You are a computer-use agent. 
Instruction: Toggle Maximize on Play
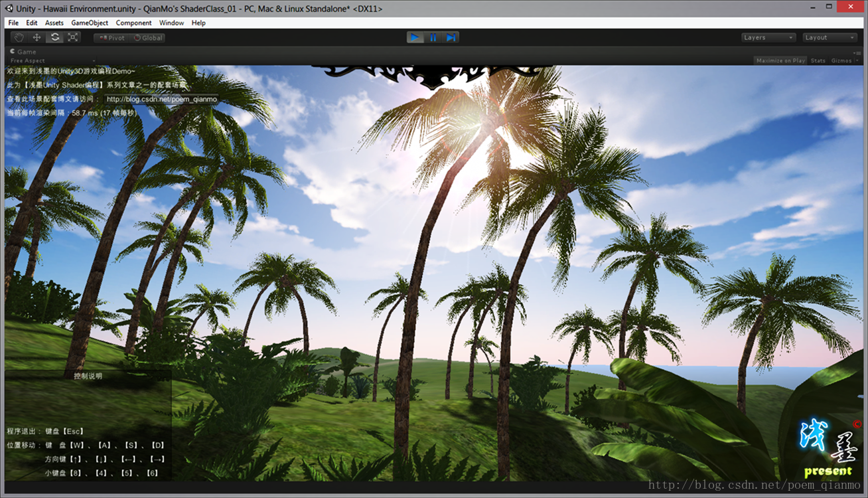[x=780, y=60]
